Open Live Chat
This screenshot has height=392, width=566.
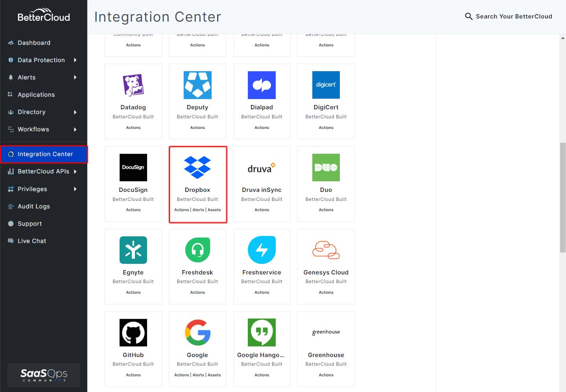point(31,241)
